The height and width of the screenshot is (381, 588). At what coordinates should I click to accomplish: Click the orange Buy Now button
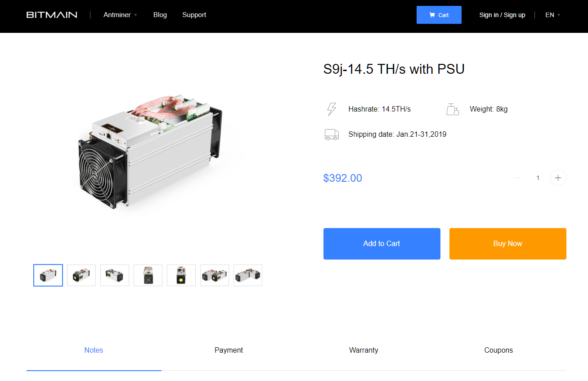tap(508, 244)
